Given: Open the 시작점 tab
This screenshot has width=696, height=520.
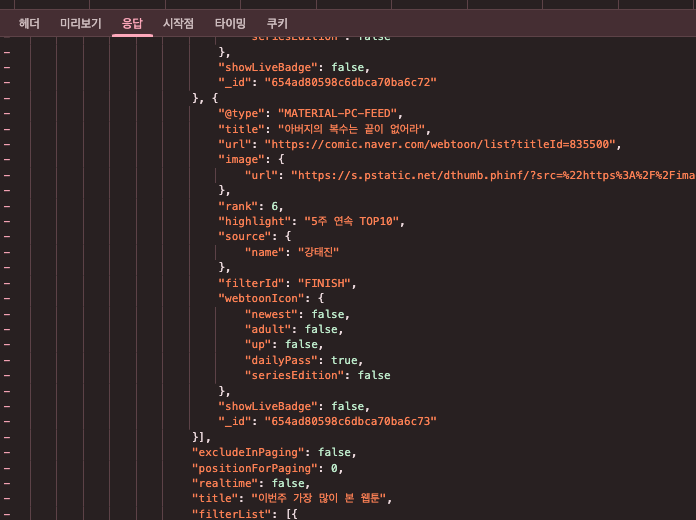Looking at the screenshot, I should pos(178,23).
